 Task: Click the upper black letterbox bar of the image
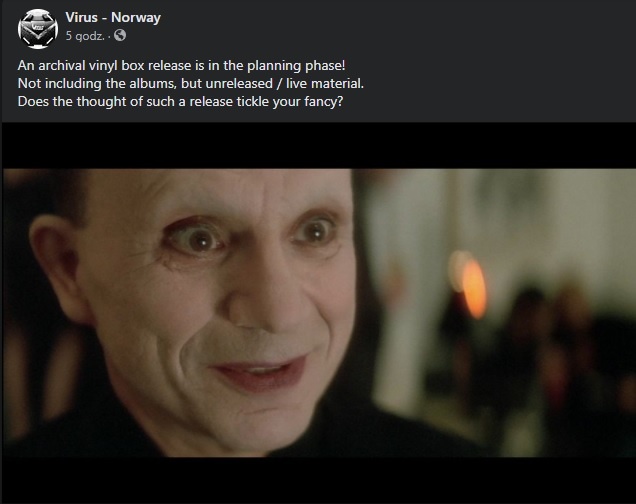click(x=320, y=146)
